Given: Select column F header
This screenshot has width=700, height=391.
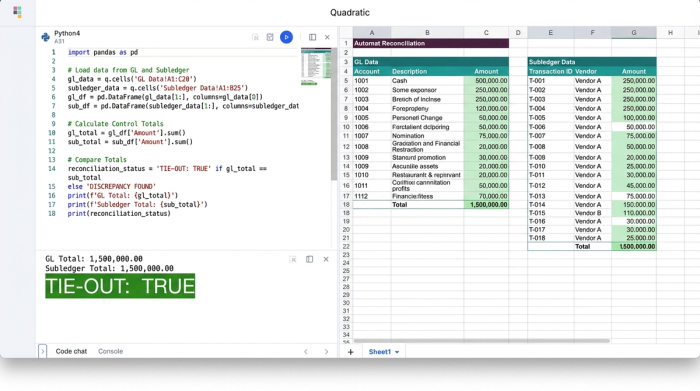Looking at the screenshot, I should [592, 33].
